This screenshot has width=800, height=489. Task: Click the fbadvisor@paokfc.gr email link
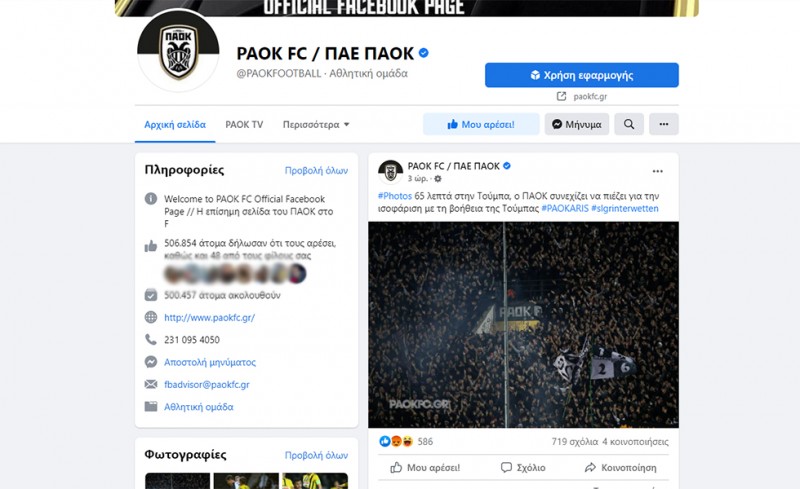click(x=207, y=384)
